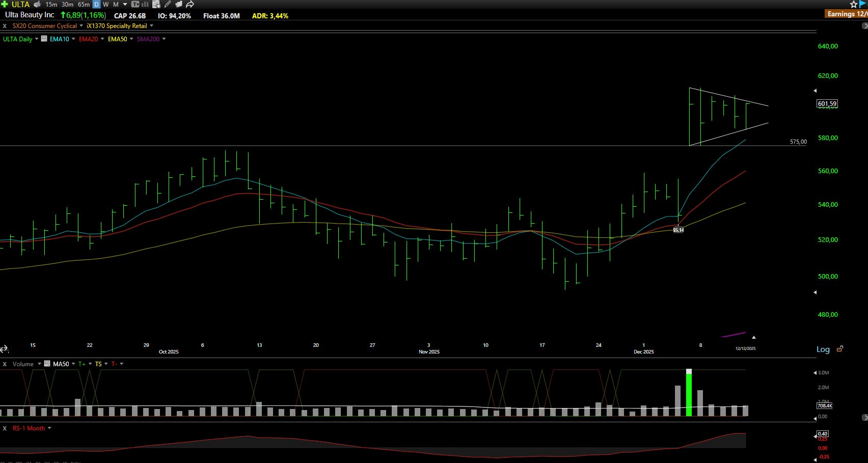Image resolution: width=868 pixels, height=463 pixels.
Task: Click the green plus add-symbol icon
Action: pos(5,4)
